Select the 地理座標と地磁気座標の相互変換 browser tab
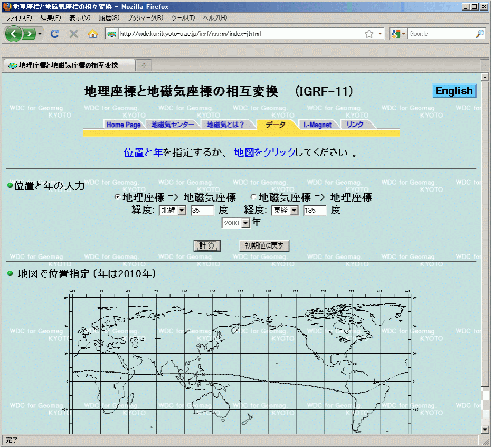492x448 pixels. pyautogui.click(x=69, y=65)
